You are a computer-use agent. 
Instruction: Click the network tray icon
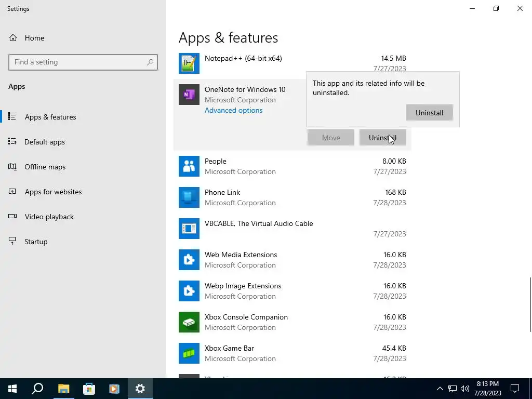point(453,389)
